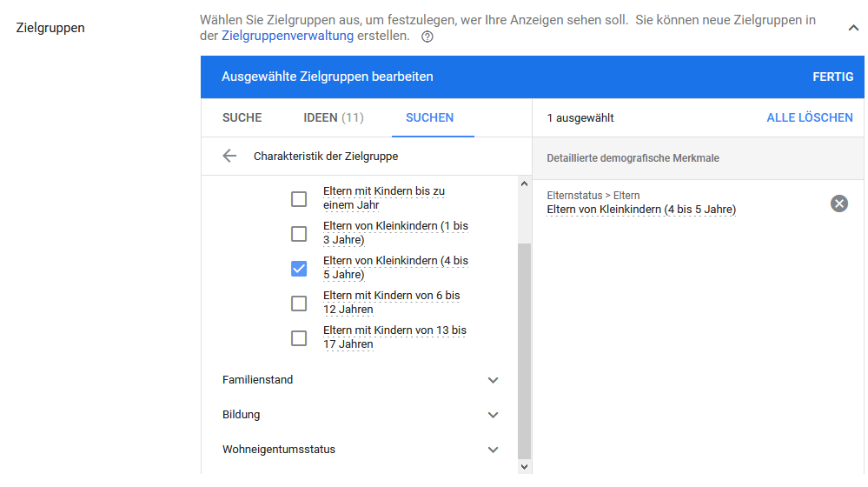Open the IDEEN (11) tab
This screenshot has width=868, height=487.
click(334, 118)
